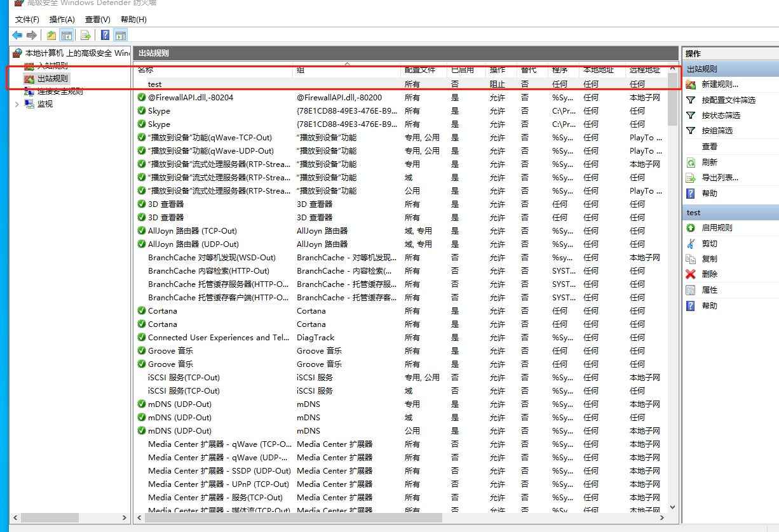Click 属性 action in the test section
Screen dimensions: 779x532
click(710, 290)
